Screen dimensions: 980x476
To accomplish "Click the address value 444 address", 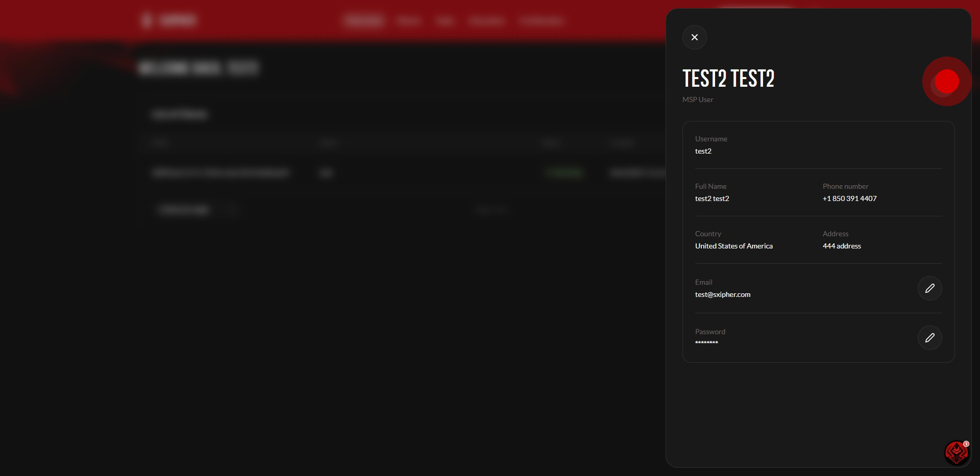I will [842, 246].
